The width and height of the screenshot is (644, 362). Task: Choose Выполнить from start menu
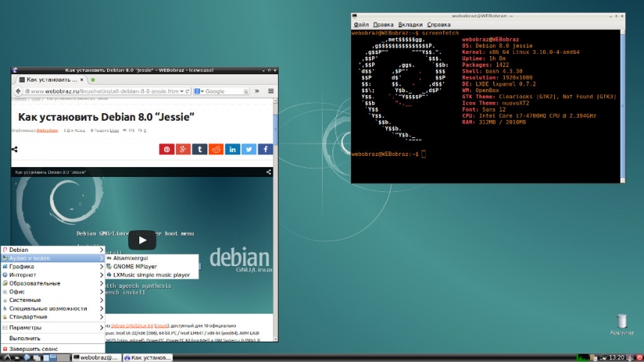point(52,338)
